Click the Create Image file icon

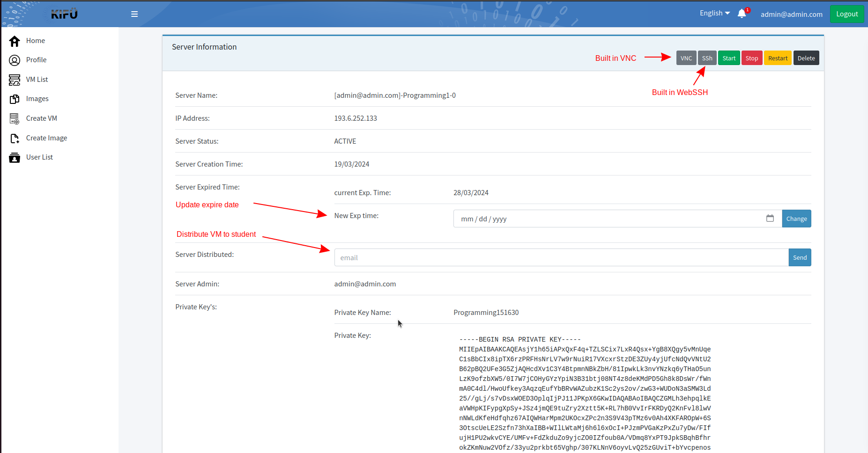pyautogui.click(x=15, y=139)
